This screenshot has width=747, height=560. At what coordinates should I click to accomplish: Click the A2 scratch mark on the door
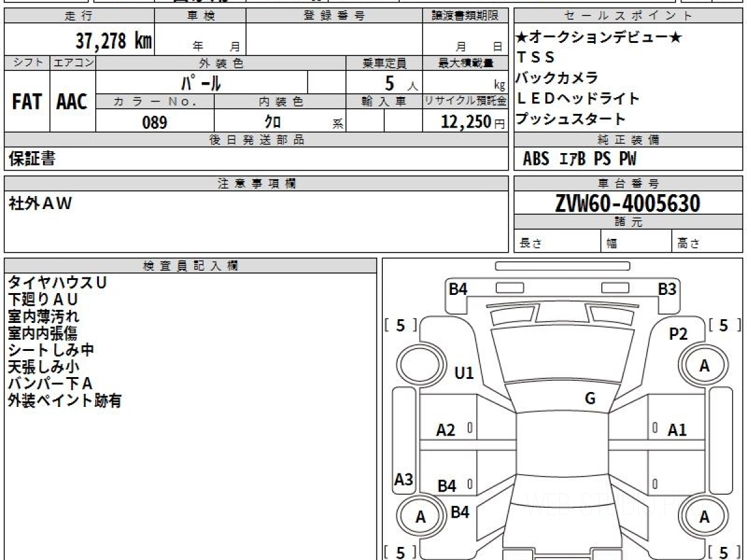tap(446, 430)
